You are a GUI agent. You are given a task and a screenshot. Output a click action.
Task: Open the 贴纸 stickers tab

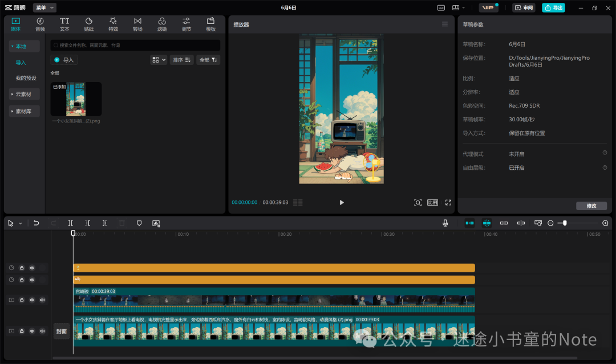(89, 24)
